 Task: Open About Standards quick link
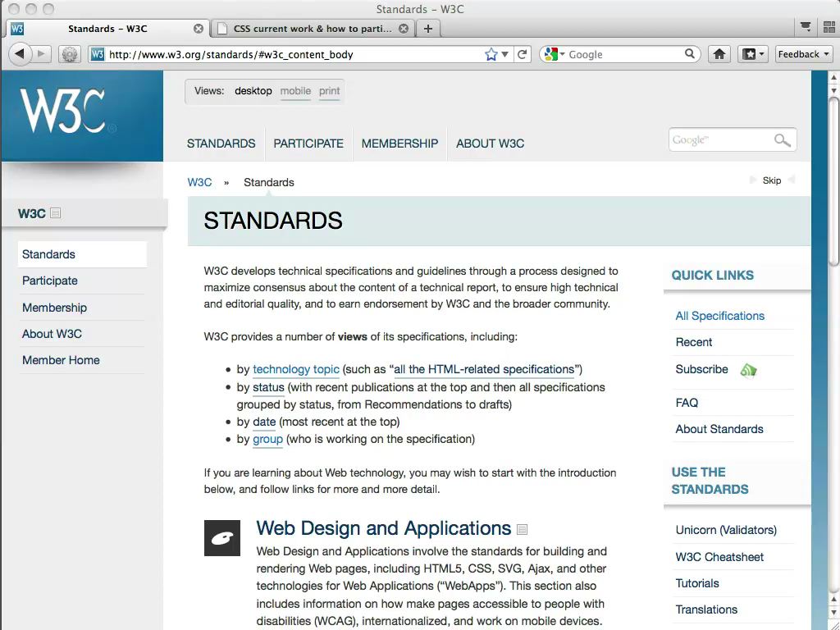pyautogui.click(x=719, y=429)
